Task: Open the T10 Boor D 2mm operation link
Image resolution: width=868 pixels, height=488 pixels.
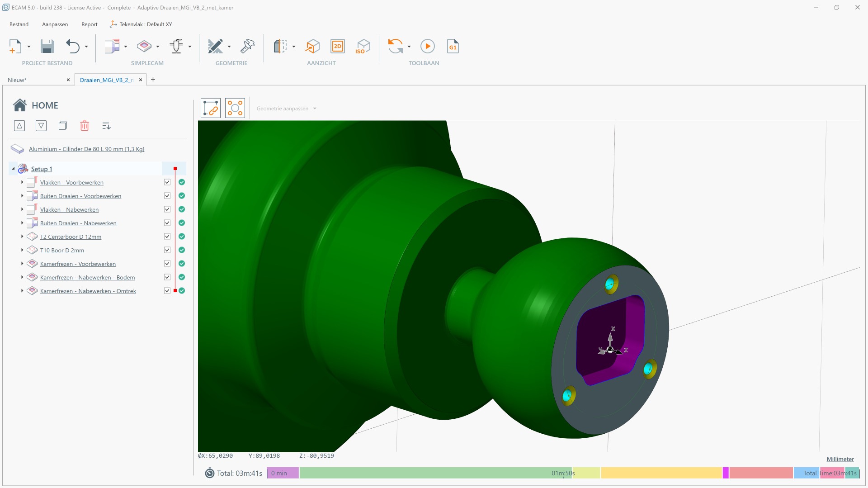Action: point(62,250)
